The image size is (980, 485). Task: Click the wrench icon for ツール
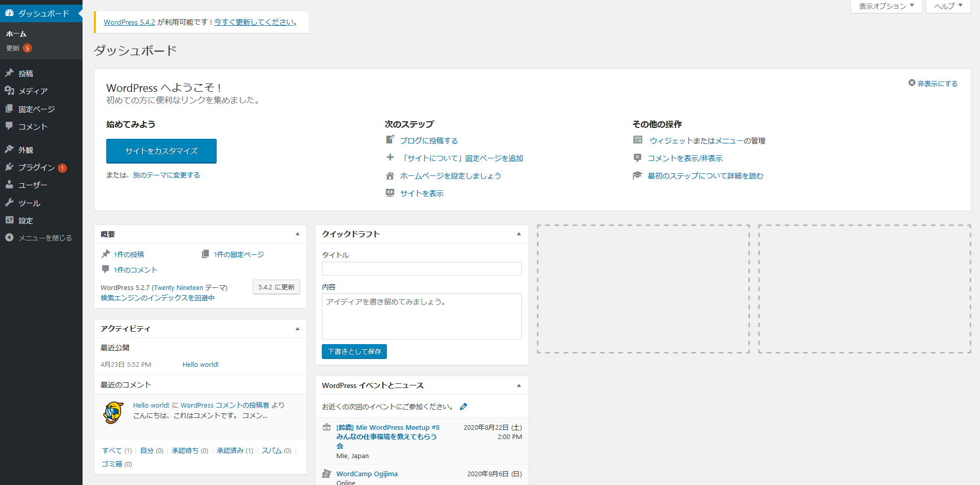9,203
